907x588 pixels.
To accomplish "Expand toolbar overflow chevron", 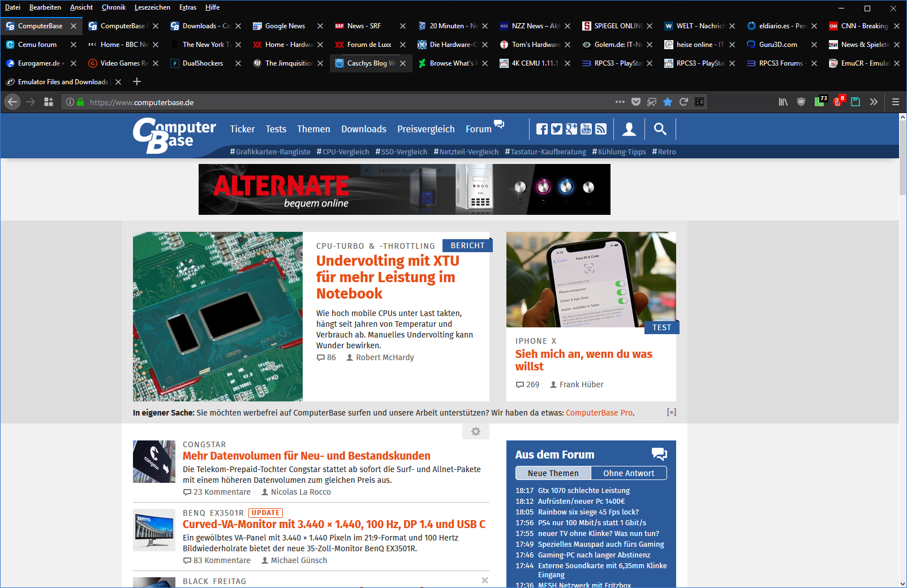I will pos(874,102).
